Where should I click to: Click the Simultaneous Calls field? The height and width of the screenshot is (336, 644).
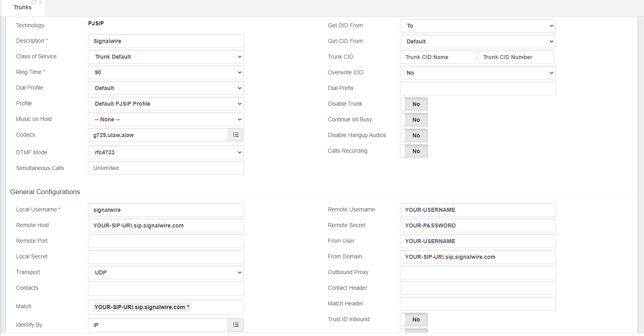coord(166,168)
